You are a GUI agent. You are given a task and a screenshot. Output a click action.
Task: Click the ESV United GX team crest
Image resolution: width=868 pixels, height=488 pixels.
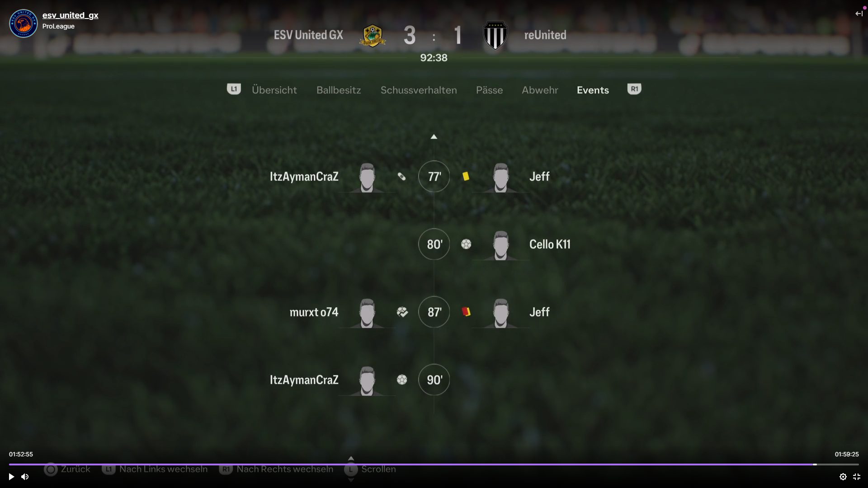(373, 35)
